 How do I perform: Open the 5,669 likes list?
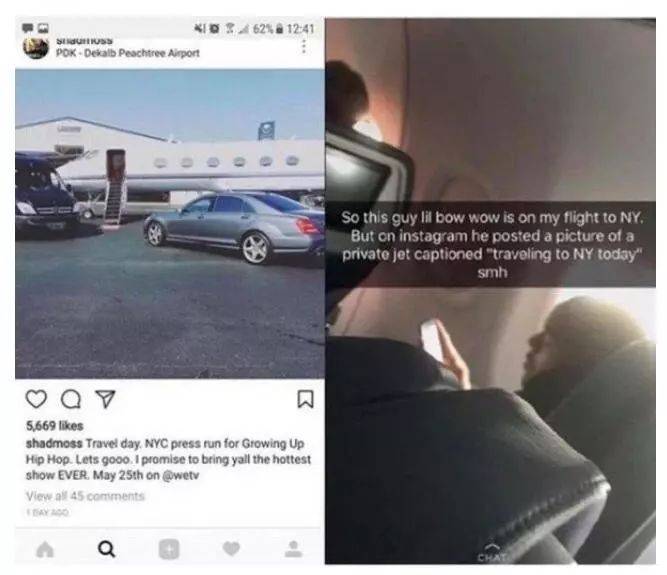(x=54, y=425)
